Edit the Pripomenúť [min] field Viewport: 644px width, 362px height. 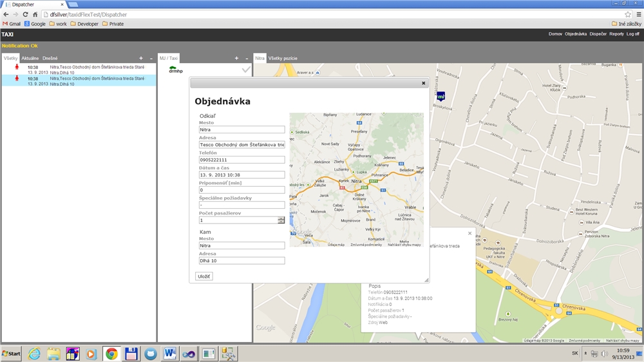tap(241, 190)
